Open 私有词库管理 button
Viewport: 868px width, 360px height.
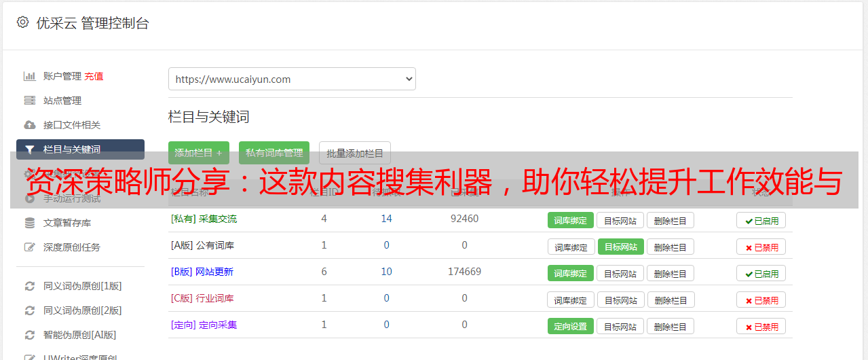pos(274,153)
